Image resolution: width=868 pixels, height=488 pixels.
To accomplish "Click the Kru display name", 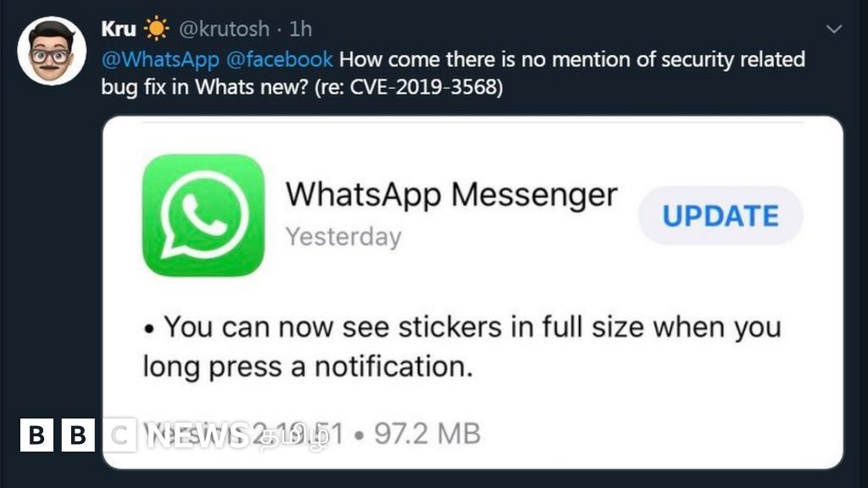I will click(x=119, y=29).
